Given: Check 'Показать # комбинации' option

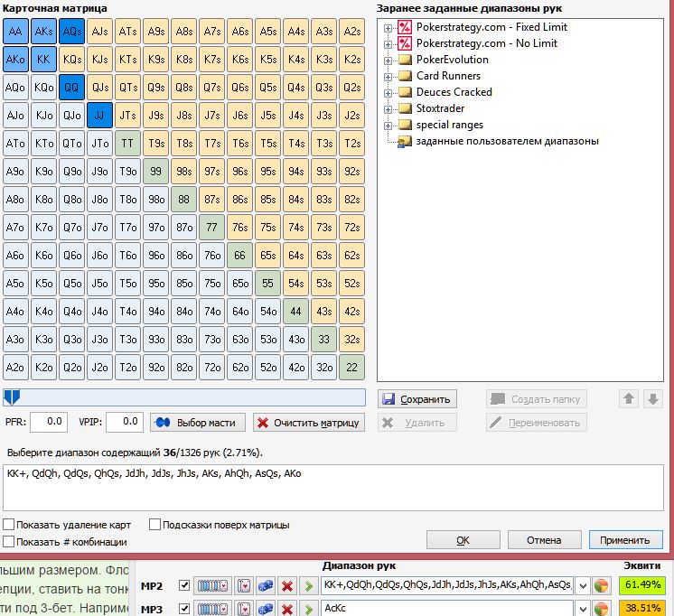Looking at the screenshot, I should click(x=9, y=542).
